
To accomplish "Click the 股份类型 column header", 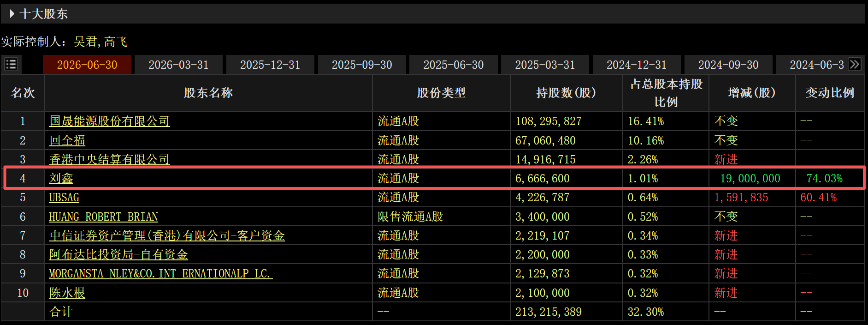I will coord(441,93).
